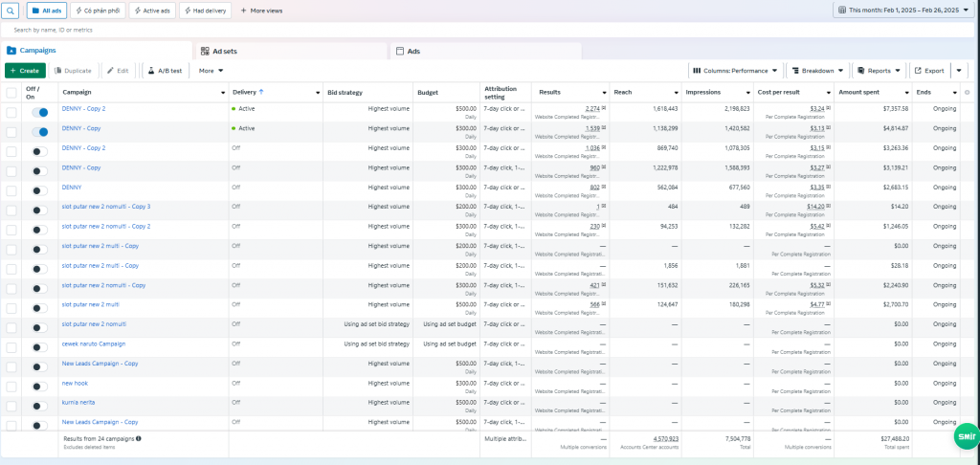The height and width of the screenshot is (465, 980).
Task: Open column settings at the header's right end
Action: 967,92
